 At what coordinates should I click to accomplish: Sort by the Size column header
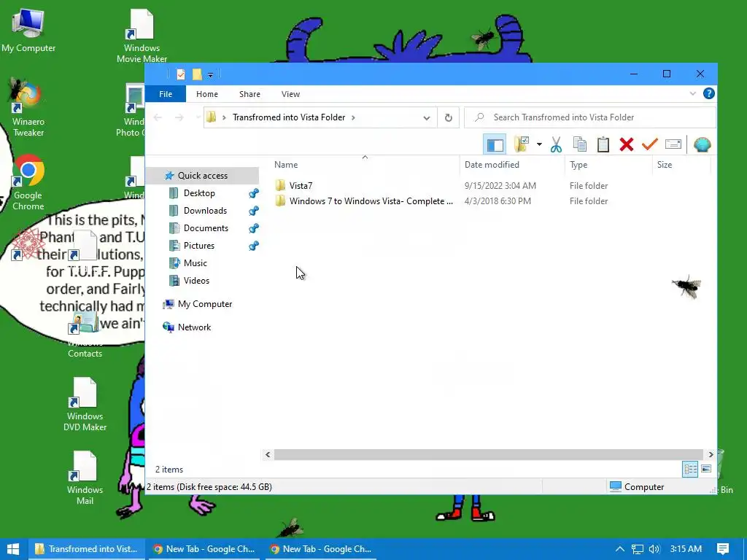click(x=664, y=164)
